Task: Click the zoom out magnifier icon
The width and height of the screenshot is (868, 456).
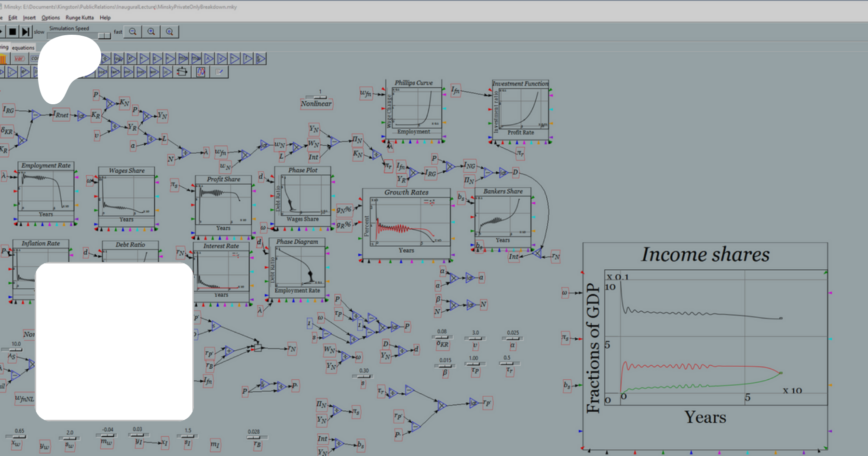Action: pyautogui.click(x=133, y=32)
